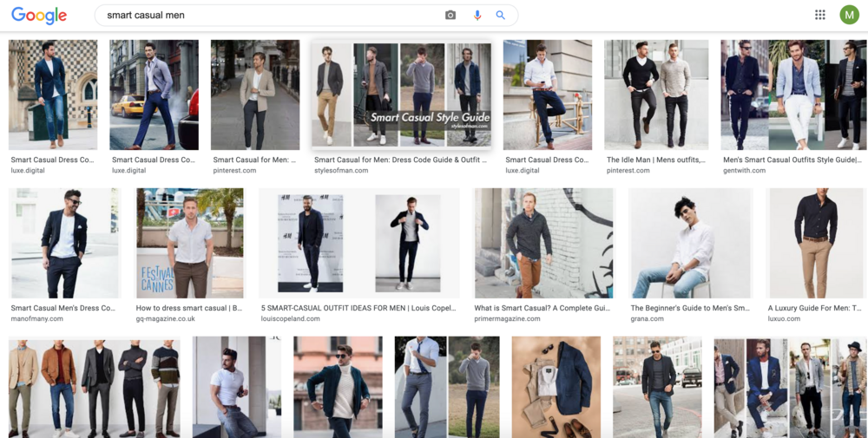This screenshot has height=438, width=868.
Task: Click into the smart casual men search box
Action: coord(271,16)
